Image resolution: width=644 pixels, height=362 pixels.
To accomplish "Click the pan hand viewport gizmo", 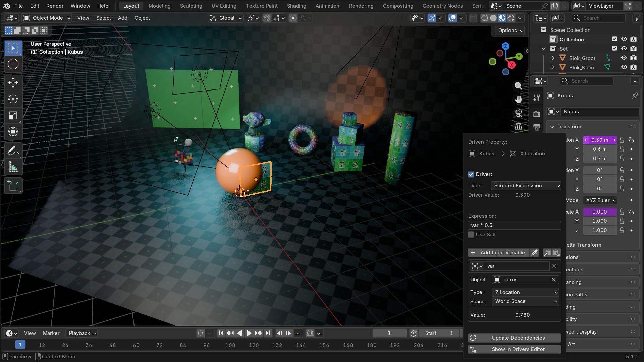I will coord(518,99).
